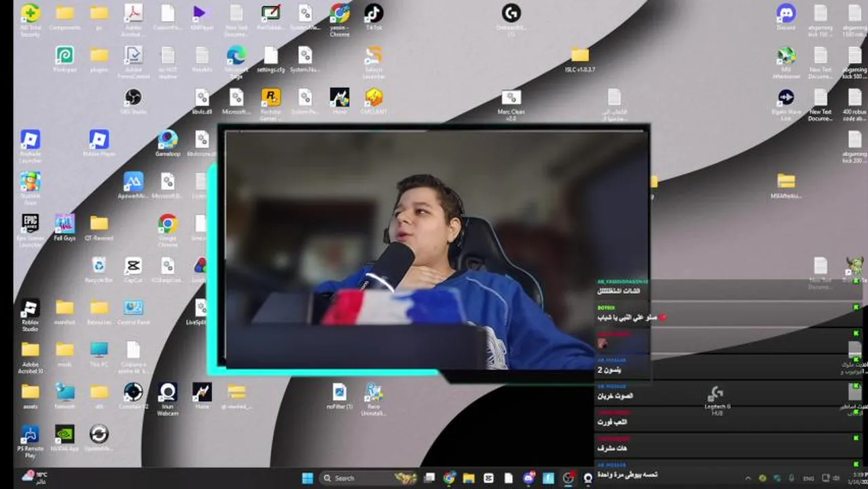Select the libvlc.dll file icon

click(202, 102)
